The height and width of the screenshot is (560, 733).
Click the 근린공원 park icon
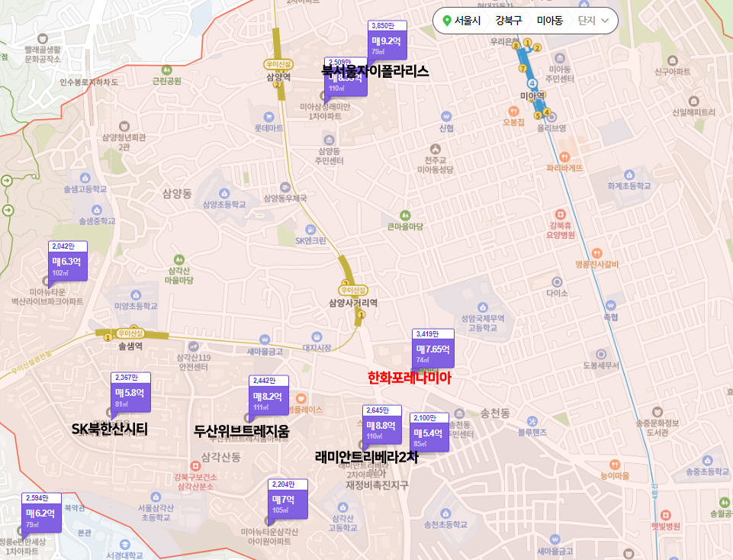[x=167, y=70]
